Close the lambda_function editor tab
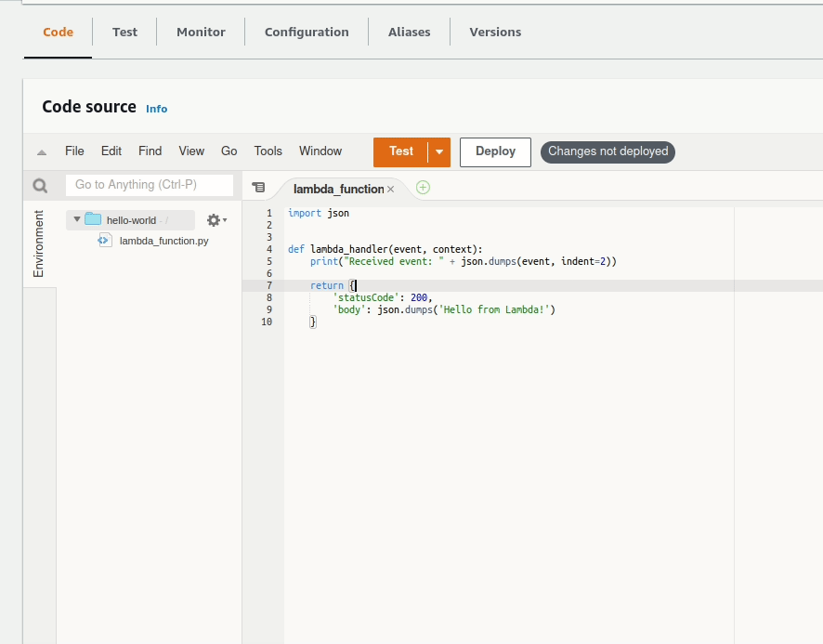823x644 pixels. click(390, 189)
